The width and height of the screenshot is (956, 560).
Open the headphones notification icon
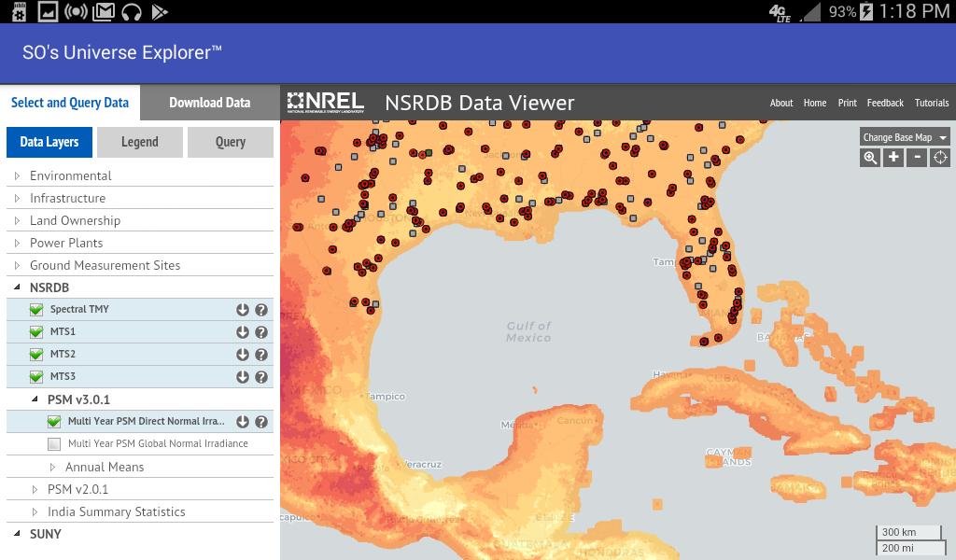pyautogui.click(x=131, y=11)
